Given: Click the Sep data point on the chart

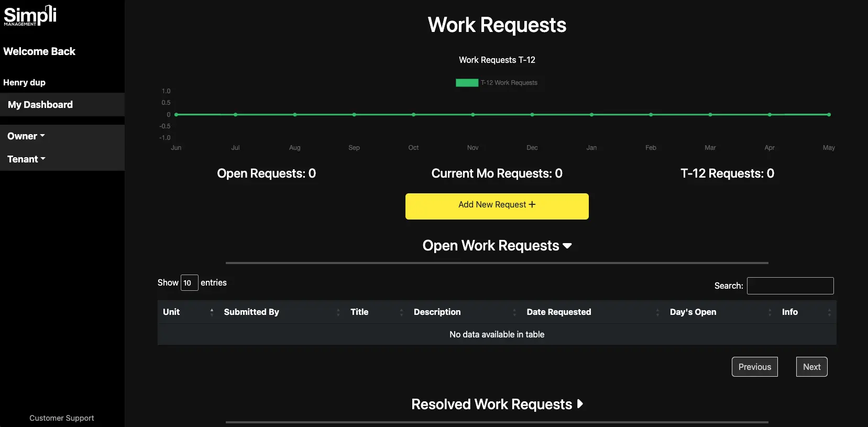Looking at the screenshot, I should [354, 114].
